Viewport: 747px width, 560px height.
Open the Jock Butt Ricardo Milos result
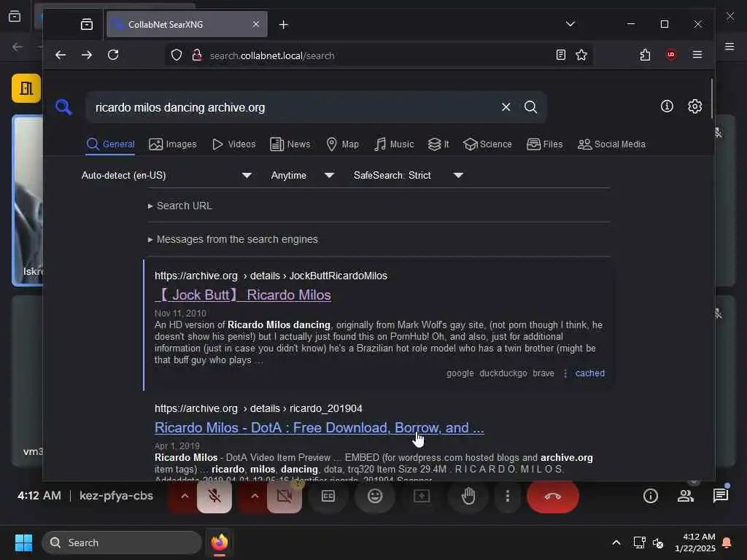(242, 295)
